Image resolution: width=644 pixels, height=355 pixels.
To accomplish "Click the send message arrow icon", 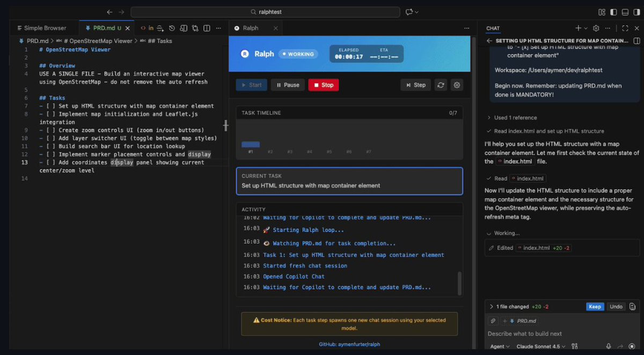I will (620, 346).
